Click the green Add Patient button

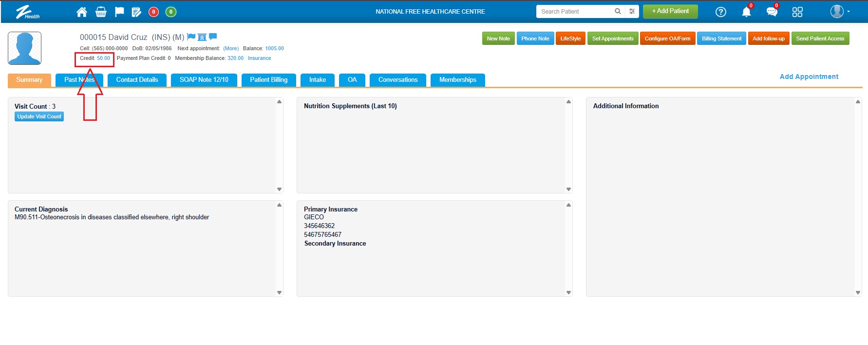(670, 11)
